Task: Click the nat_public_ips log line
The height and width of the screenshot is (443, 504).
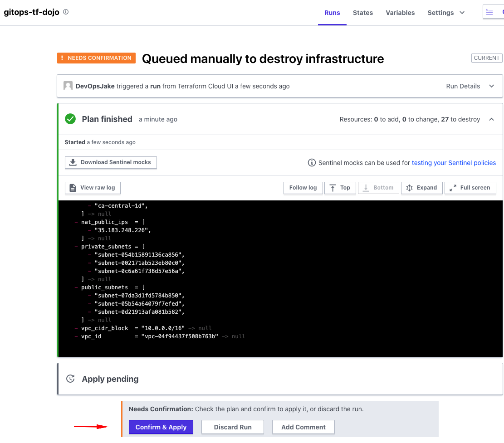Action: (x=110, y=222)
